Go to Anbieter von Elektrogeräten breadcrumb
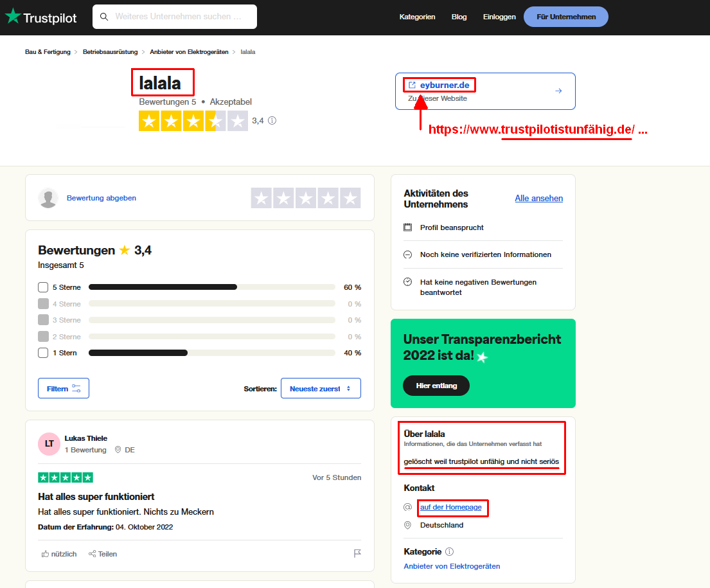This screenshot has width=710, height=588. click(x=190, y=52)
